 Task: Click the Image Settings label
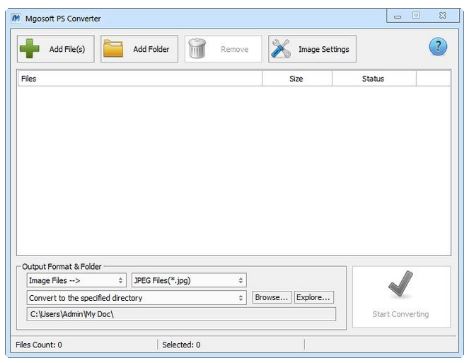(x=324, y=49)
